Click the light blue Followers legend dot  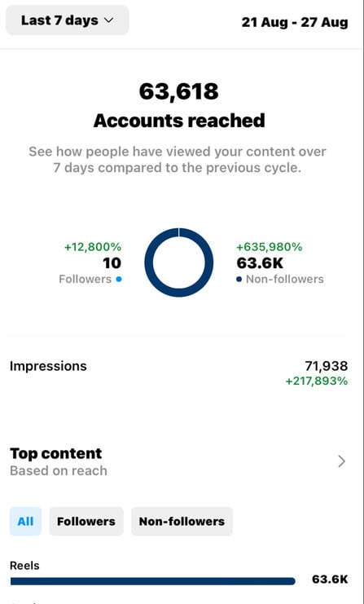point(119,280)
